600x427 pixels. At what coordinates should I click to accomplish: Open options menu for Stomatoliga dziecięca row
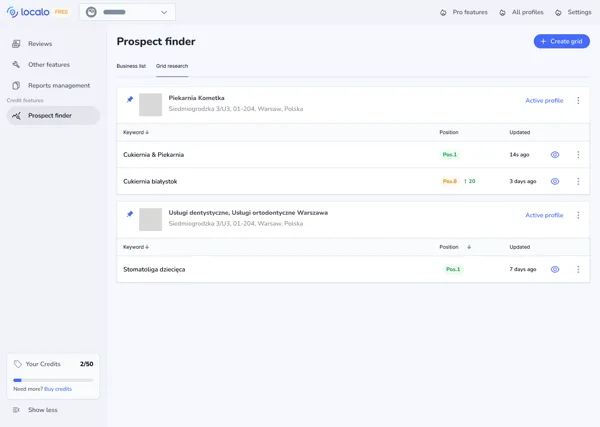(578, 269)
